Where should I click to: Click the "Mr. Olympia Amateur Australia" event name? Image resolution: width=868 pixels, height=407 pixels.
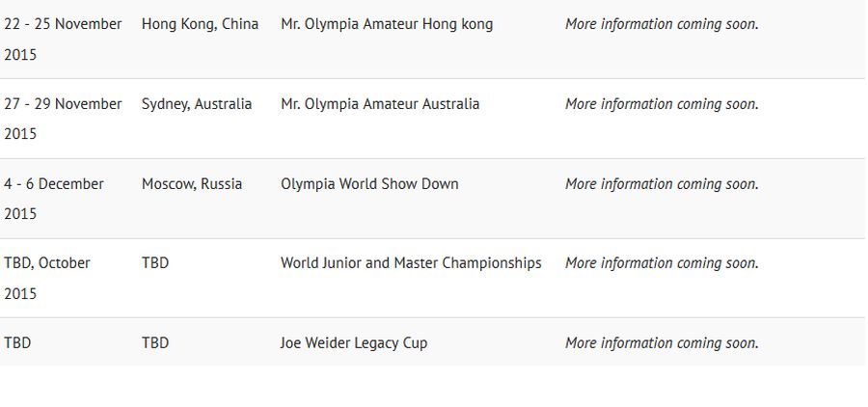[x=380, y=104]
